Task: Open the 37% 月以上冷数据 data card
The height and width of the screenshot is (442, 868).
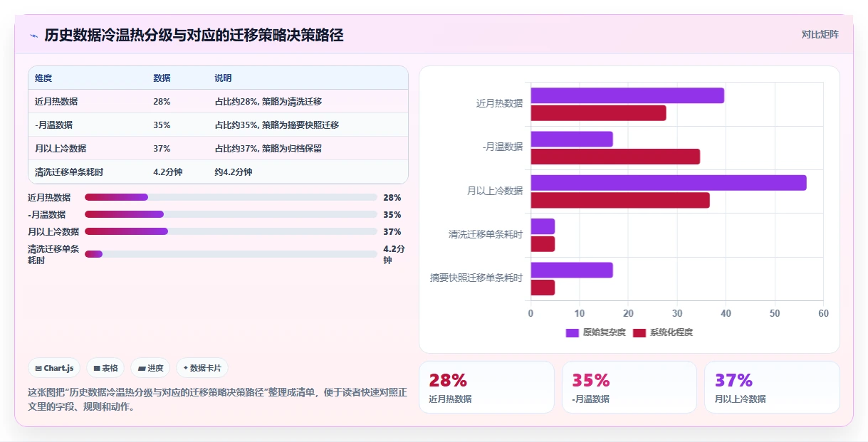Action: [x=772, y=387]
